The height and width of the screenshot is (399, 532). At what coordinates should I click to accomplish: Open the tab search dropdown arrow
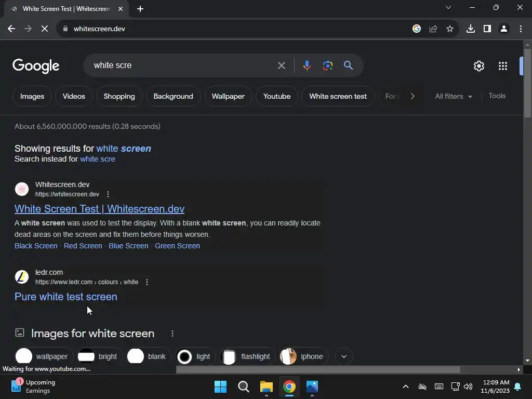click(448, 7)
